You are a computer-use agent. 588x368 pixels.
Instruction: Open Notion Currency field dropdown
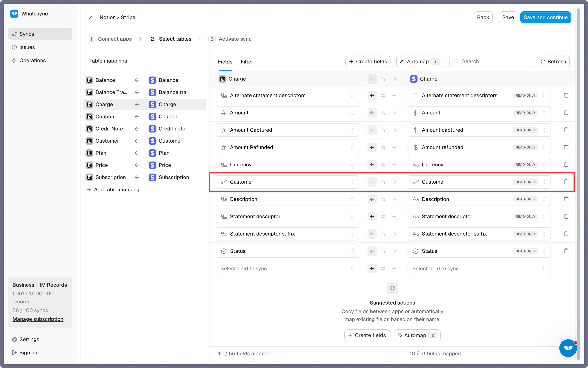coord(287,164)
